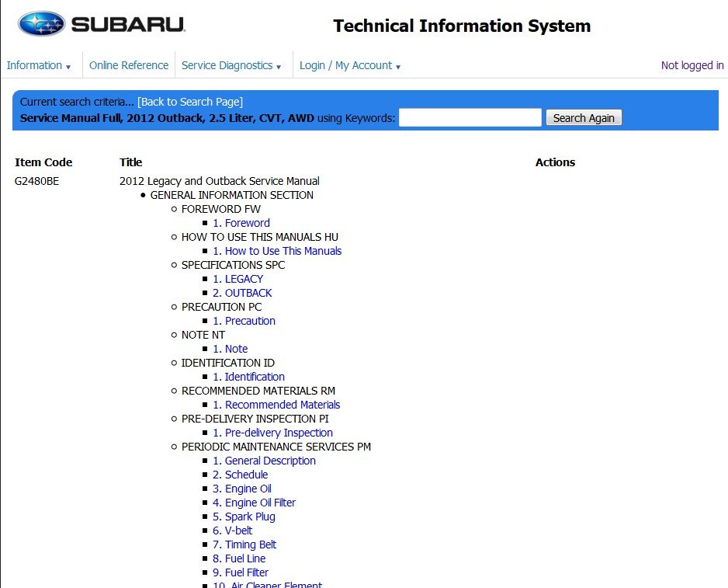Image resolution: width=728 pixels, height=588 pixels.
Task: Click the Title column header
Action: coord(130,162)
